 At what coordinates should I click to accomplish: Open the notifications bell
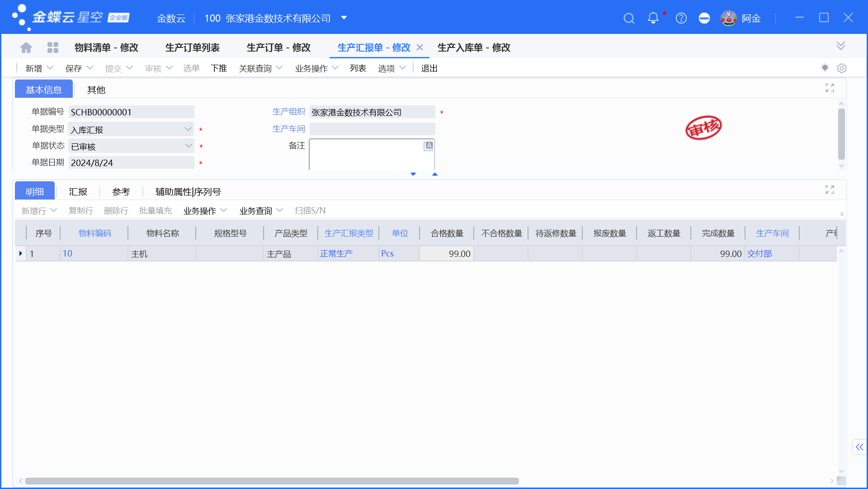tap(653, 18)
